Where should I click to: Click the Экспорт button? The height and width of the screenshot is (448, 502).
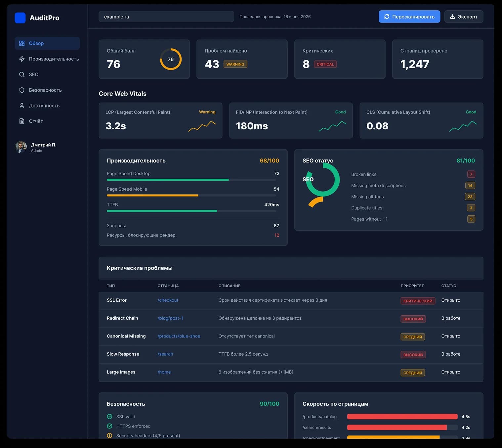(464, 17)
